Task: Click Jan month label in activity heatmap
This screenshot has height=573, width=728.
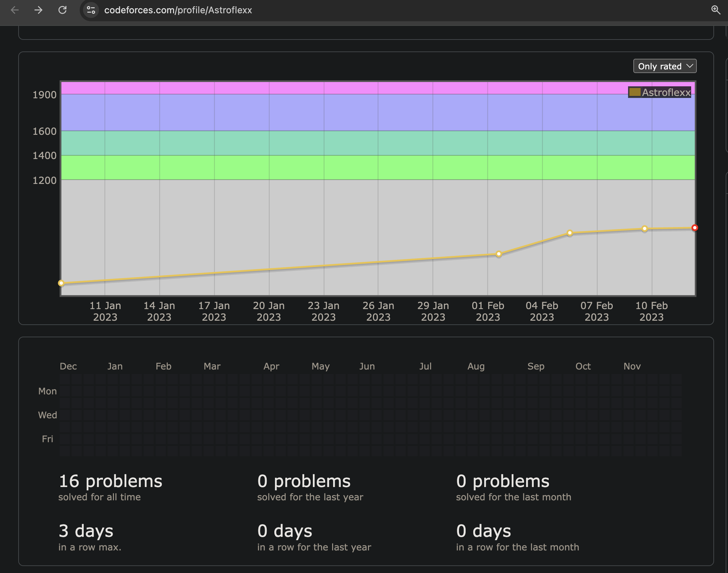Action: pyautogui.click(x=115, y=367)
